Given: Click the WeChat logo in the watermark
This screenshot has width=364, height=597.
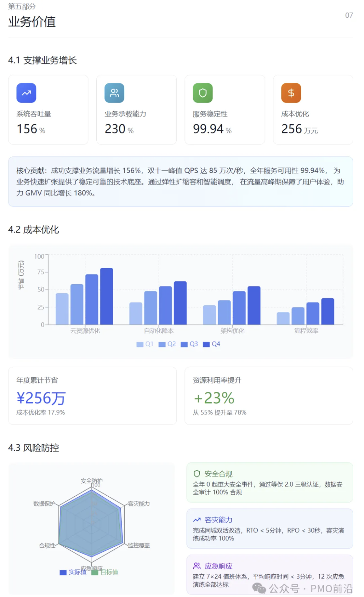Looking at the screenshot, I should (x=259, y=588).
